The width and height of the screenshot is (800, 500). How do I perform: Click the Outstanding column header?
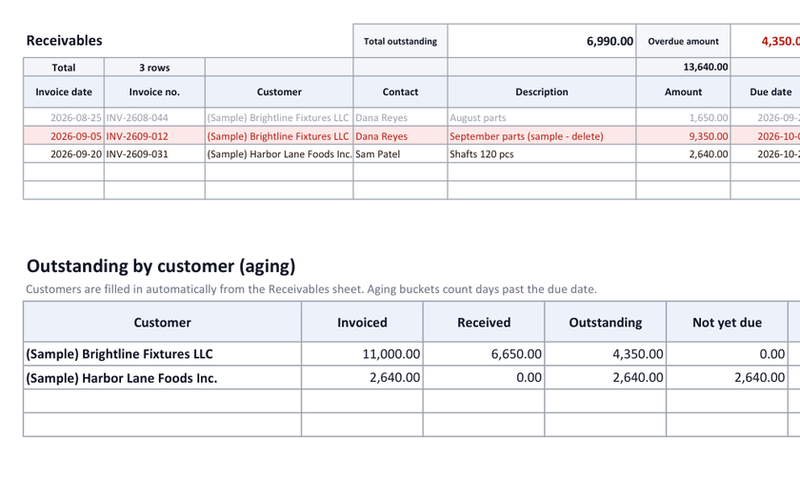(606, 322)
